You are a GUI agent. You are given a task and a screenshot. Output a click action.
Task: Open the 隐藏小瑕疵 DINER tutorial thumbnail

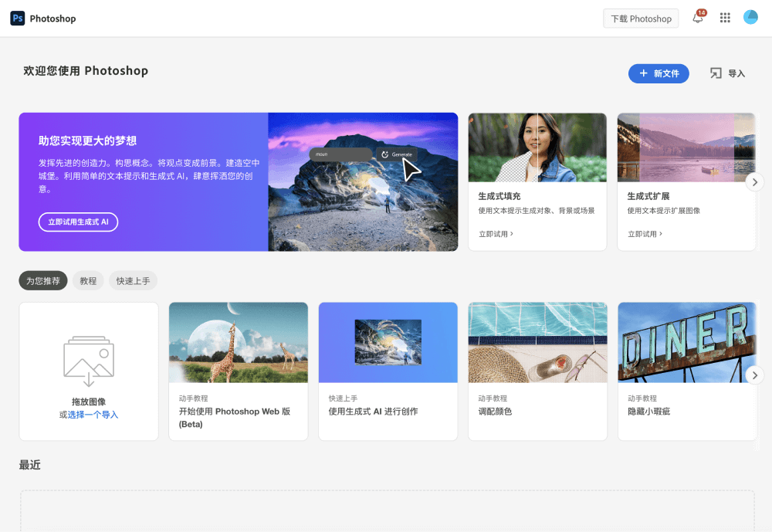686,342
